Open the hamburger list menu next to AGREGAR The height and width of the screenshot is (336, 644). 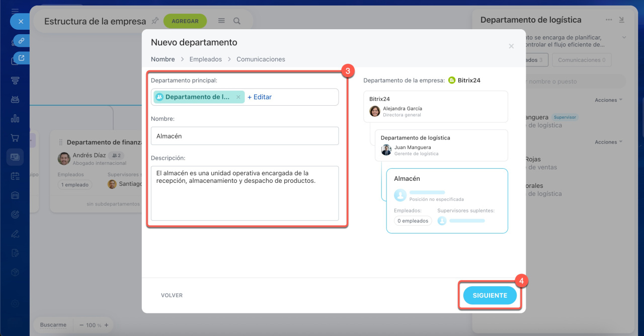click(221, 21)
